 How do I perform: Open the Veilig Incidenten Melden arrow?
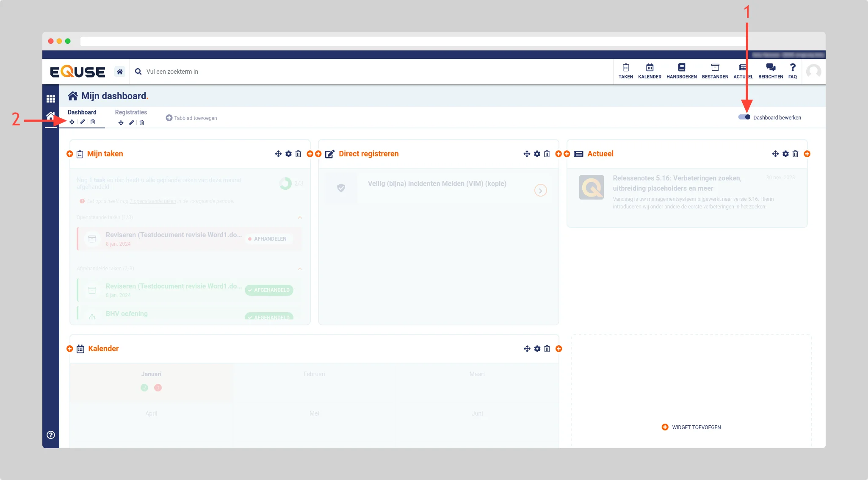(540, 190)
